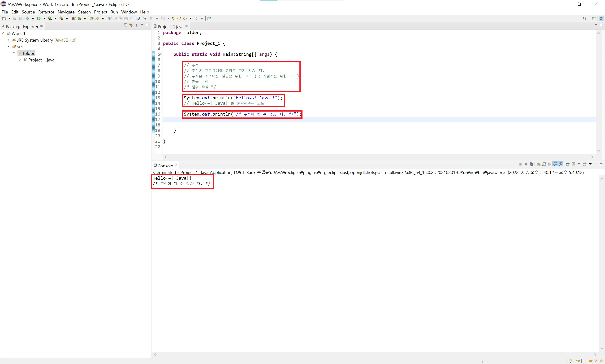The image size is (605, 364).
Task: Collapse the Work 1 project node
Action: [x=3, y=33]
